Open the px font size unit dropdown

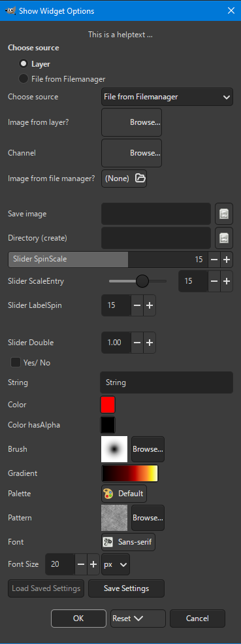(116, 564)
